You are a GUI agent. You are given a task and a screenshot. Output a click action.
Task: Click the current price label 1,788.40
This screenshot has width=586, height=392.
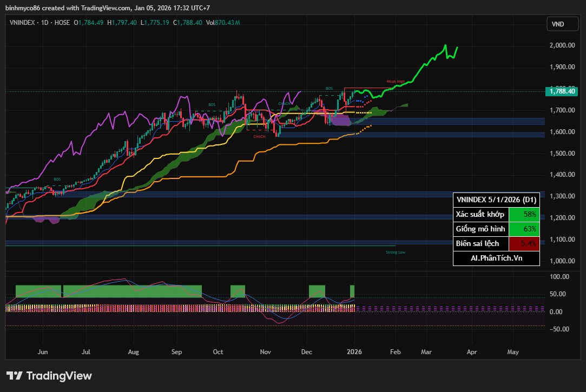[x=562, y=91]
